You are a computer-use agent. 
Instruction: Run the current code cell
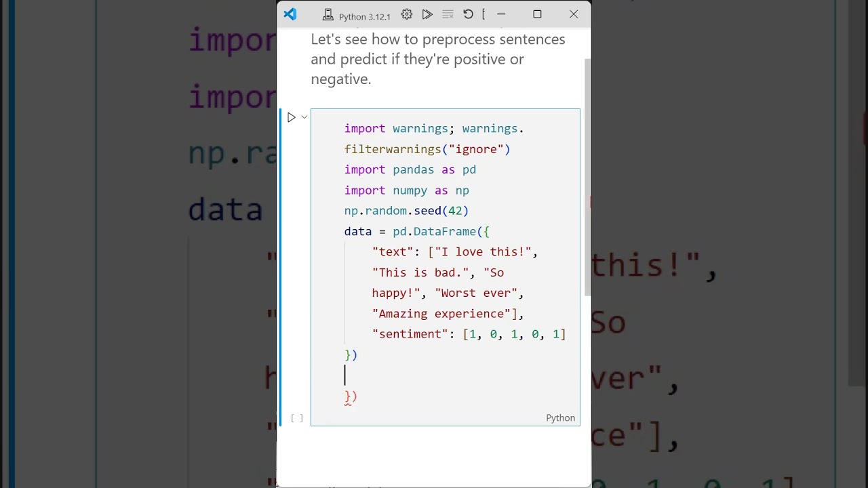click(x=292, y=117)
